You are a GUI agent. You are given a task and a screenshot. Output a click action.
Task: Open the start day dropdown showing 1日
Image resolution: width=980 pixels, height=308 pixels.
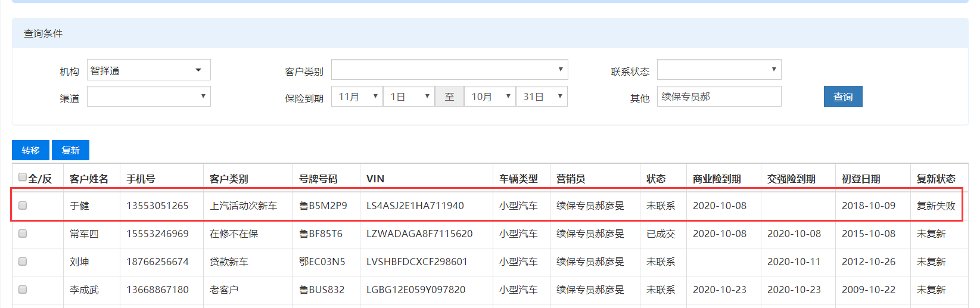pos(409,97)
